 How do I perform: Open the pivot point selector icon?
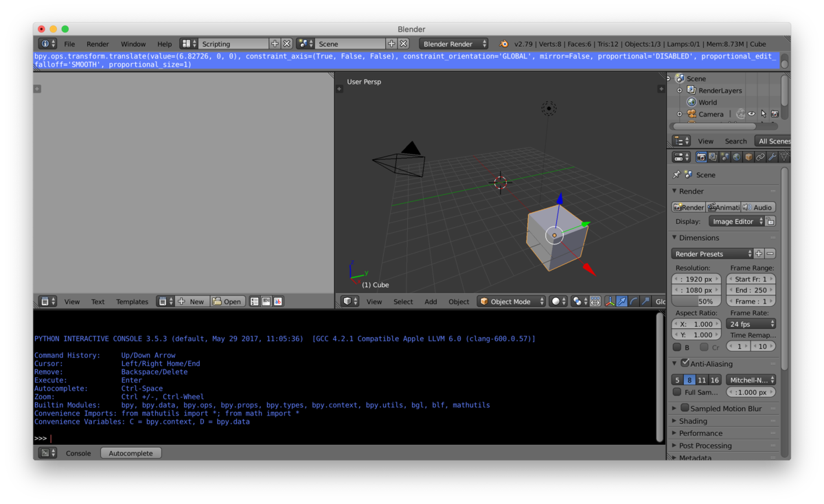[x=580, y=301]
